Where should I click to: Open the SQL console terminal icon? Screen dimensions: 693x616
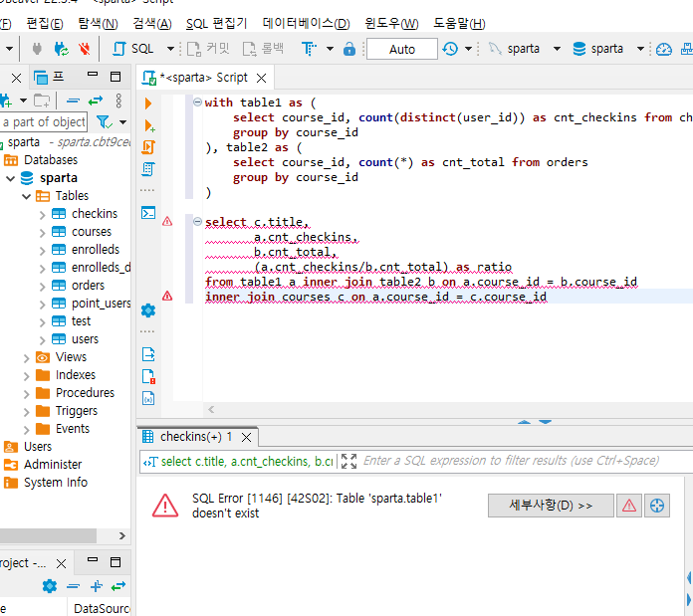(x=148, y=213)
